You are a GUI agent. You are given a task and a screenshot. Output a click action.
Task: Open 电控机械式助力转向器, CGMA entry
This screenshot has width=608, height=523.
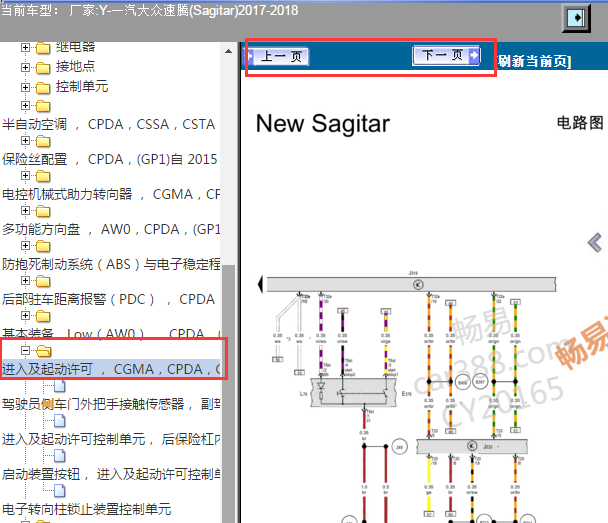point(111,194)
